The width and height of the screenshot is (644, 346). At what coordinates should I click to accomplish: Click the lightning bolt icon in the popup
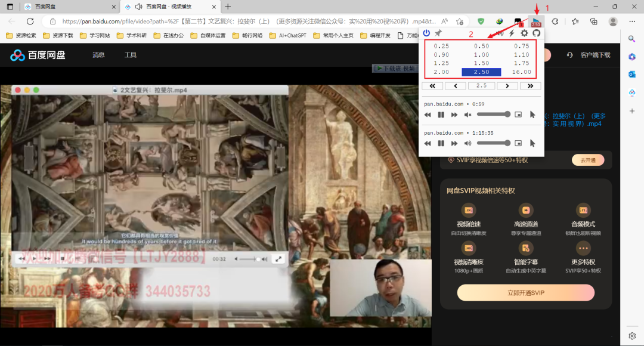coord(512,33)
